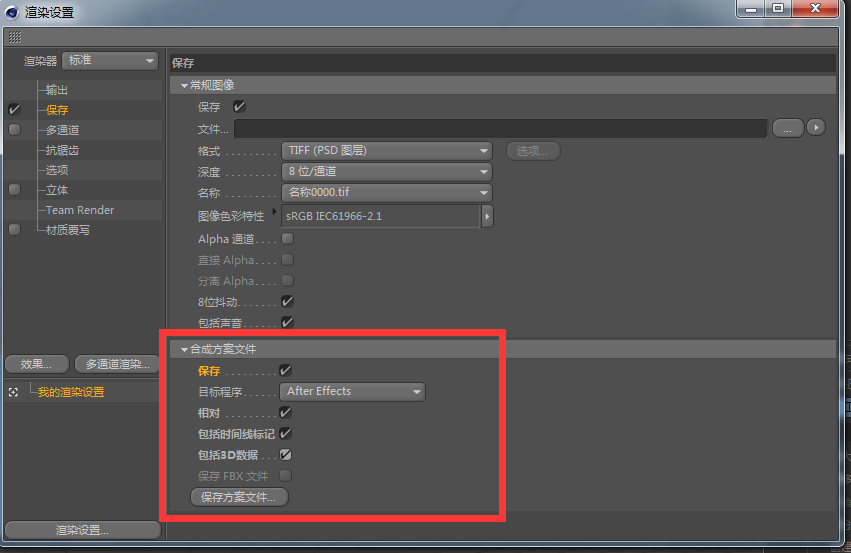Select Team Render in the settings list
Viewport: 851px width, 553px height.
tap(80, 210)
